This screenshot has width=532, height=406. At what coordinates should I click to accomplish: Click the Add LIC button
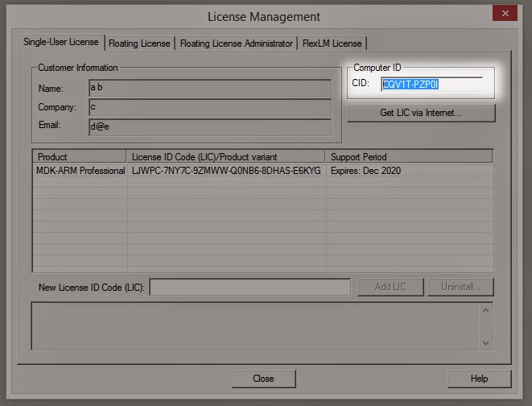[x=390, y=287]
